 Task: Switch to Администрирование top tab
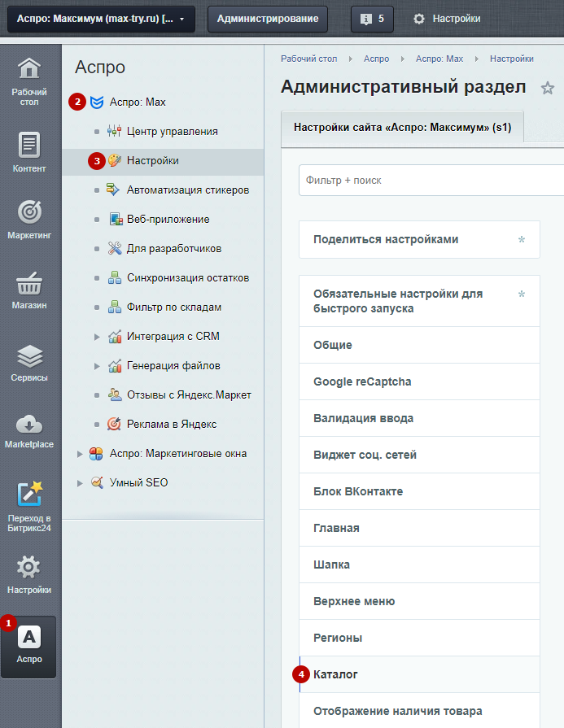(268, 19)
